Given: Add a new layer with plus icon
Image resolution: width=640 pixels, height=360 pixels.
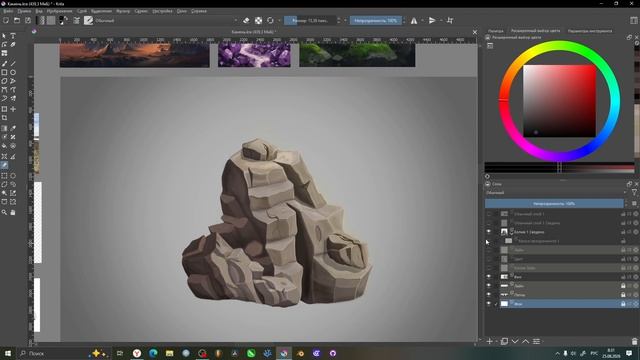Looking at the screenshot, I should [x=489, y=341].
